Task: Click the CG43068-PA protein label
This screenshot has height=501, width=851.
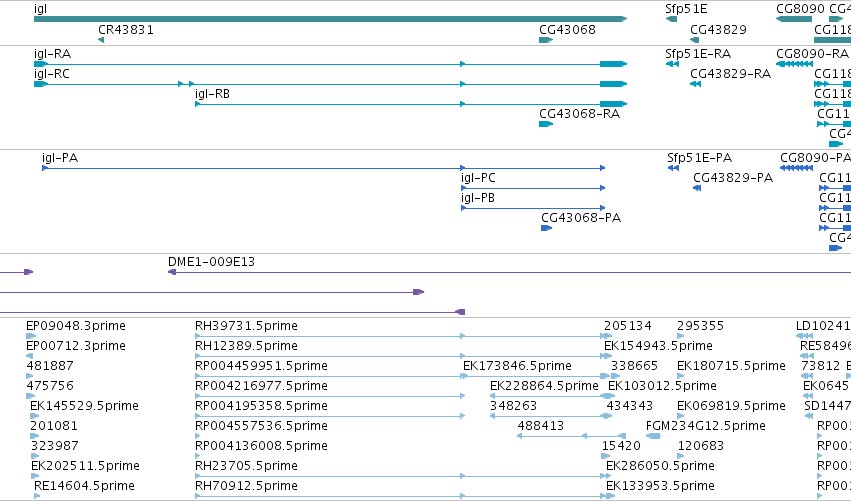Action: 581,218
